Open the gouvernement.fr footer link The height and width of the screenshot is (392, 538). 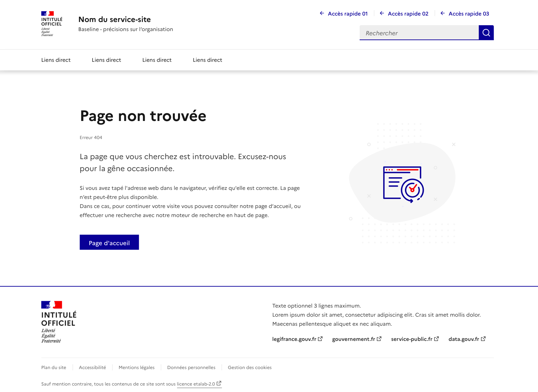[x=353, y=339]
